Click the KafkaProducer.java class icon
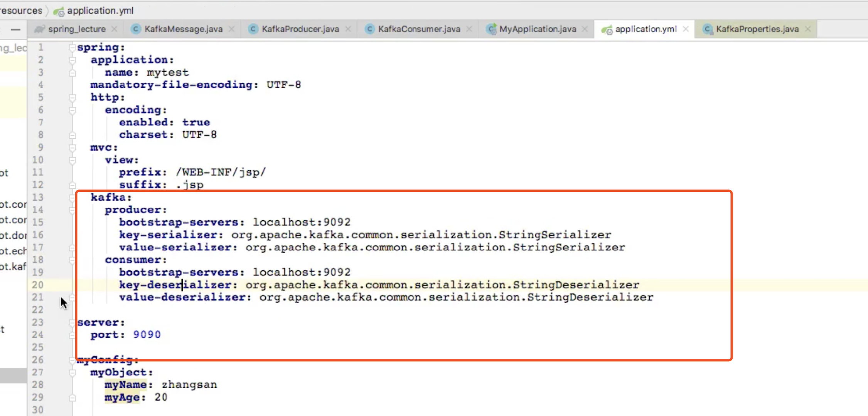Screen dimensions: 868x416 [253, 29]
